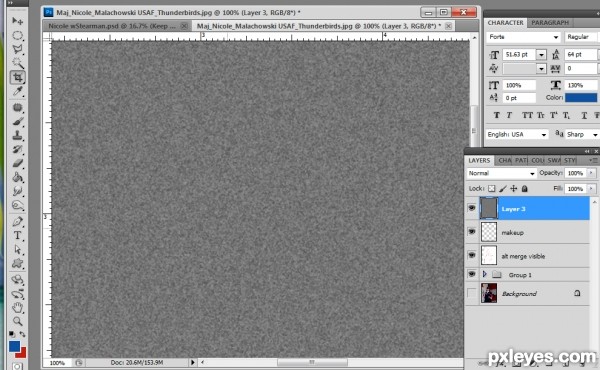600x370 pixels.
Task: Open the English: USA language dropdown
Action: click(x=517, y=135)
